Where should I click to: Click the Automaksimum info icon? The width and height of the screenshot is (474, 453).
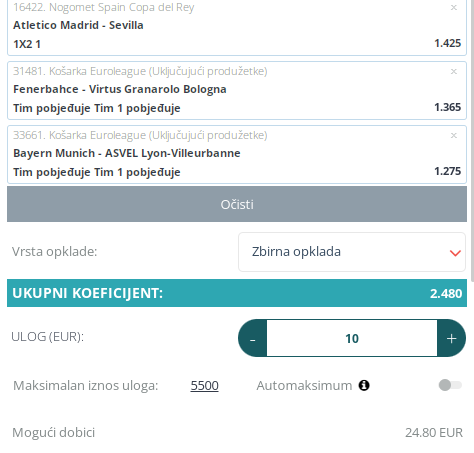tap(364, 385)
